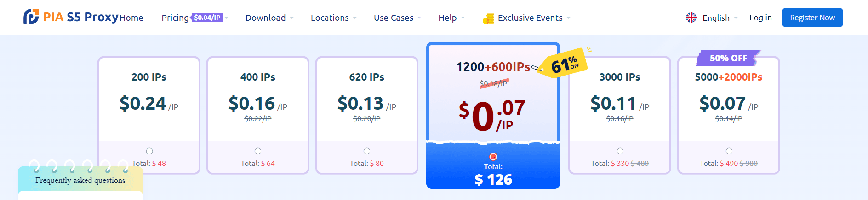Select the 400 IPs plan radio button
The height and width of the screenshot is (200, 868).
(x=258, y=151)
